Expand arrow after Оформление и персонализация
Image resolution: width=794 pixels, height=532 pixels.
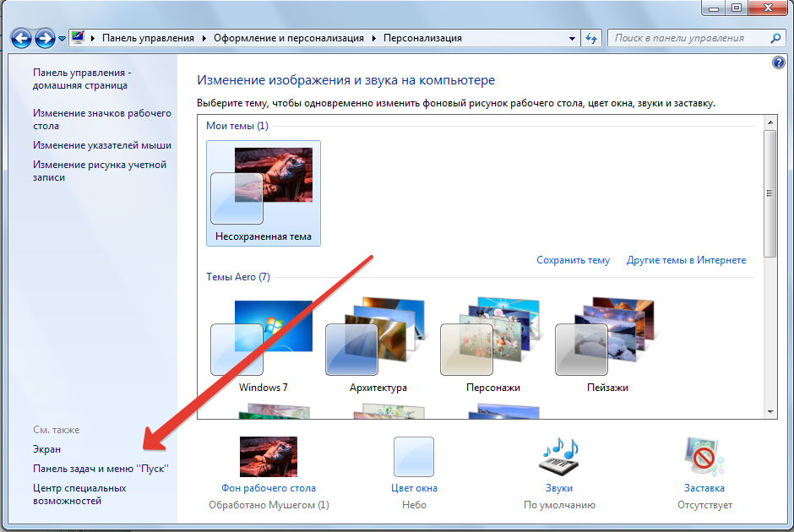373,38
